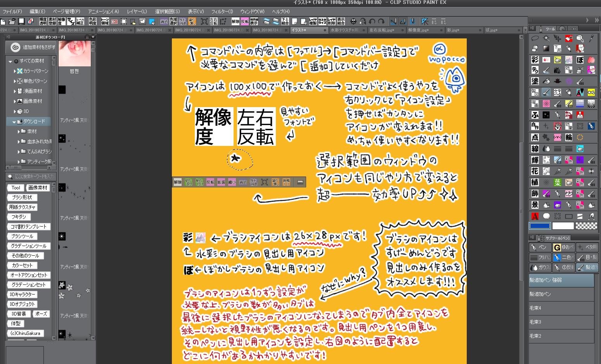Image resolution: width=601 pixels, height=364 pixels.
Task: Click the カラーセット tag button
Action: [22, 265]
